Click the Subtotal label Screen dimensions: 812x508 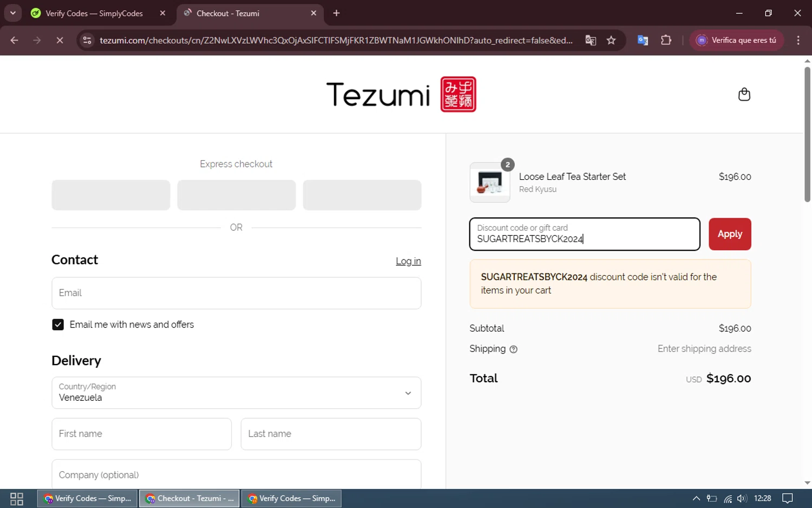[x=487, y=328]
